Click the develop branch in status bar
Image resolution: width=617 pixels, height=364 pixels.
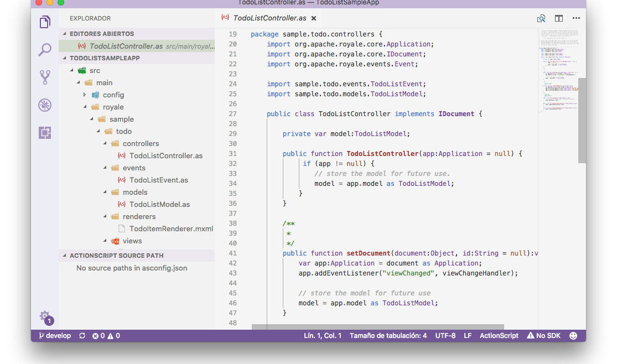pyautogui.click(x=55, y=336)
